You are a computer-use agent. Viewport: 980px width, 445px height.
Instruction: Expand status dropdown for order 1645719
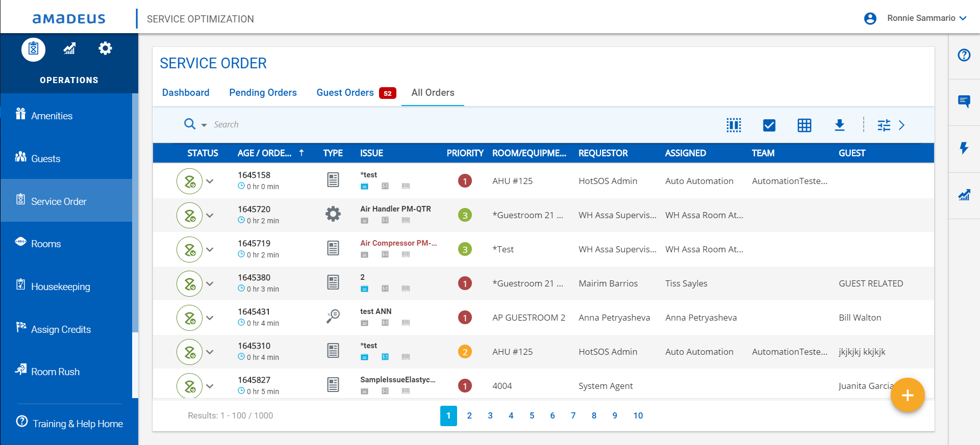coord(210,249)
